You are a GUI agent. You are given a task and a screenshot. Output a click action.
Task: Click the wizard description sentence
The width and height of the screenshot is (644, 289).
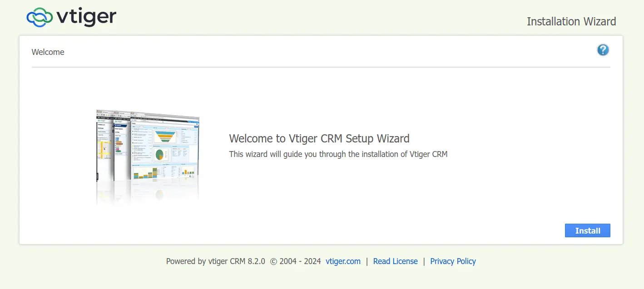(x=338, y=154)
